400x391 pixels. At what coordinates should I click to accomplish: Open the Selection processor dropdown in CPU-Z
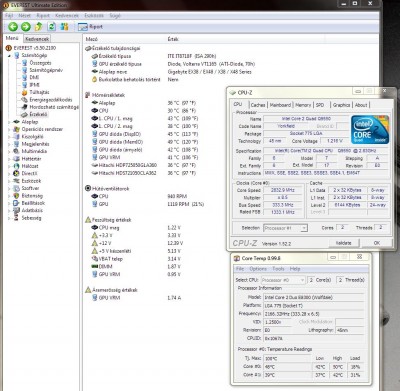coord(285,228)
